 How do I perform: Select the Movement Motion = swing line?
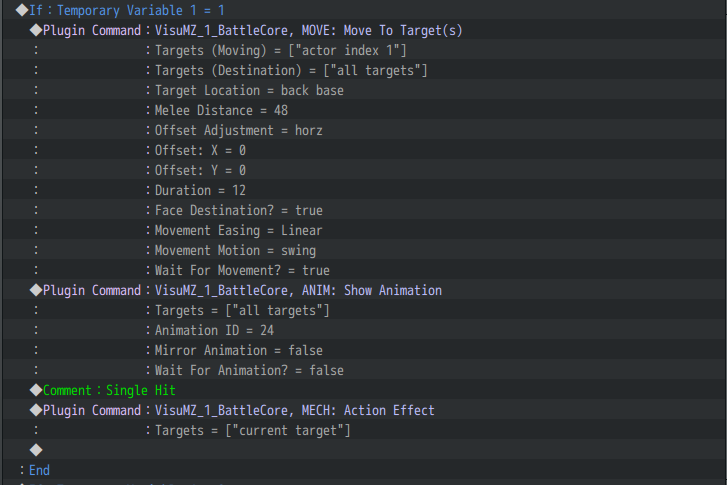coord(364,250)
